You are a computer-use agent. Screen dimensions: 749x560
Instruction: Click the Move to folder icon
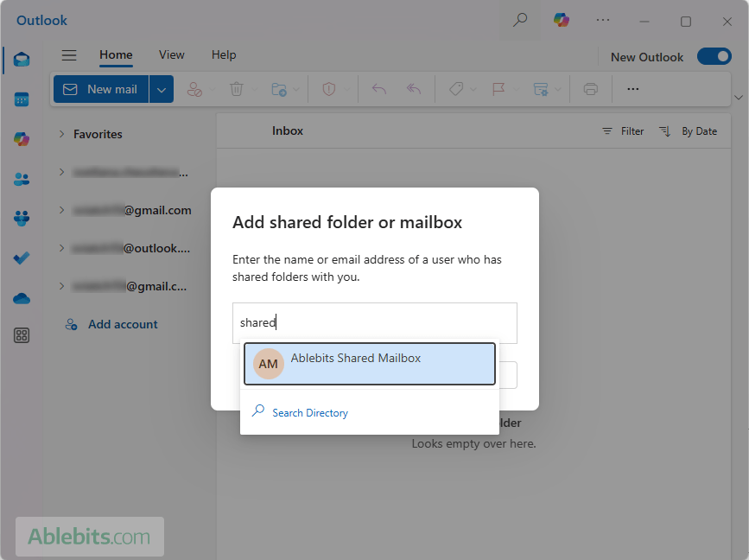(x=279, y=89)
